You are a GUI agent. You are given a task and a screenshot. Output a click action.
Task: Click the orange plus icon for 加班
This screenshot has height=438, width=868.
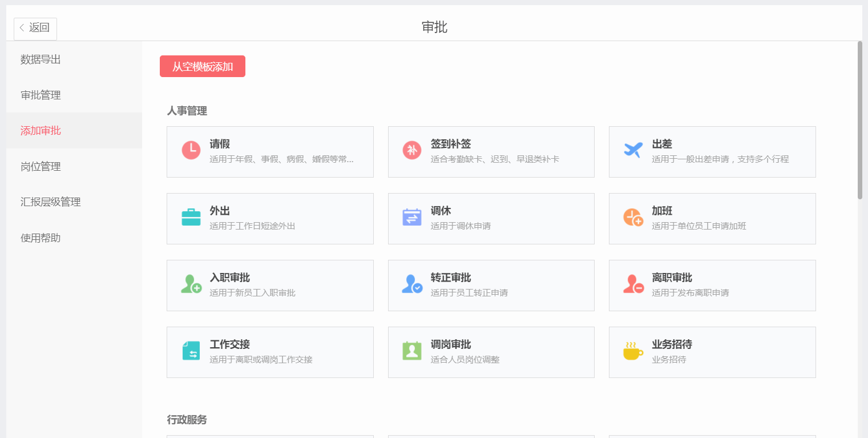click(x=633, y=217)
